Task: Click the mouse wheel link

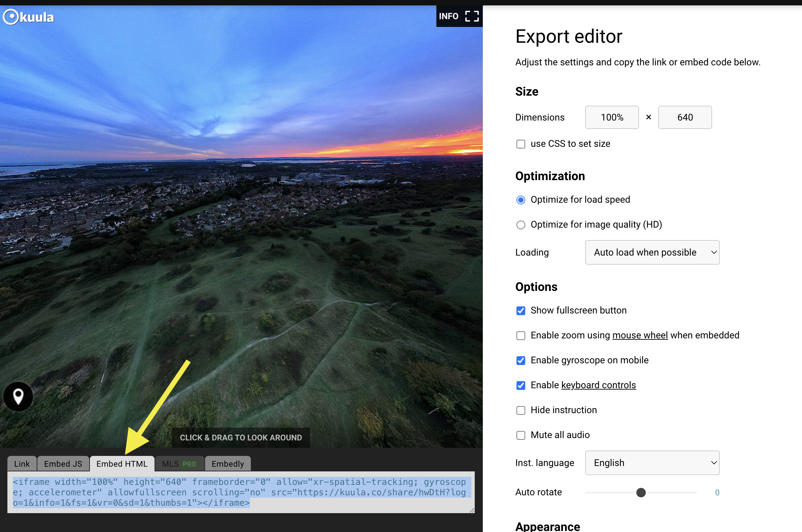Action: (x=639, y=335)
